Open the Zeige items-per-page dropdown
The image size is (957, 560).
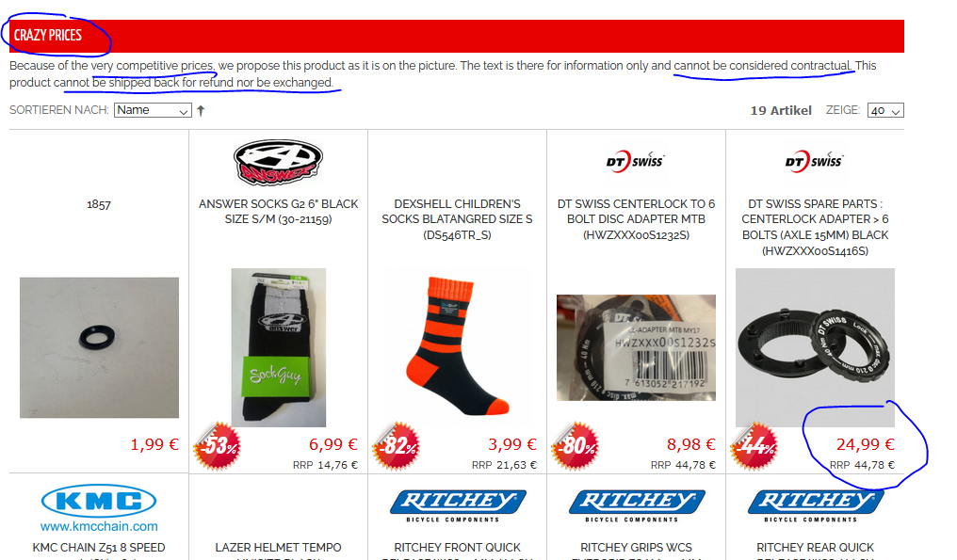885,110
